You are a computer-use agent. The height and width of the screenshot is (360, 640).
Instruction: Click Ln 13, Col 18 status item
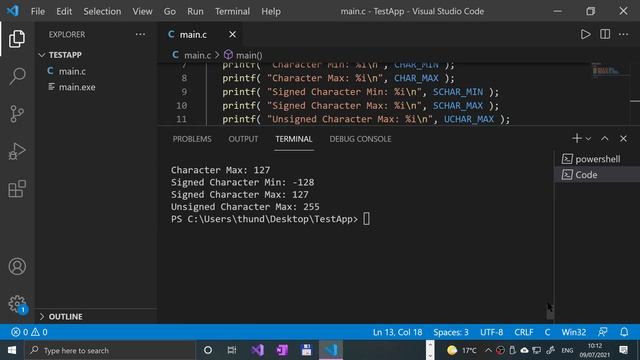(397, 332)
